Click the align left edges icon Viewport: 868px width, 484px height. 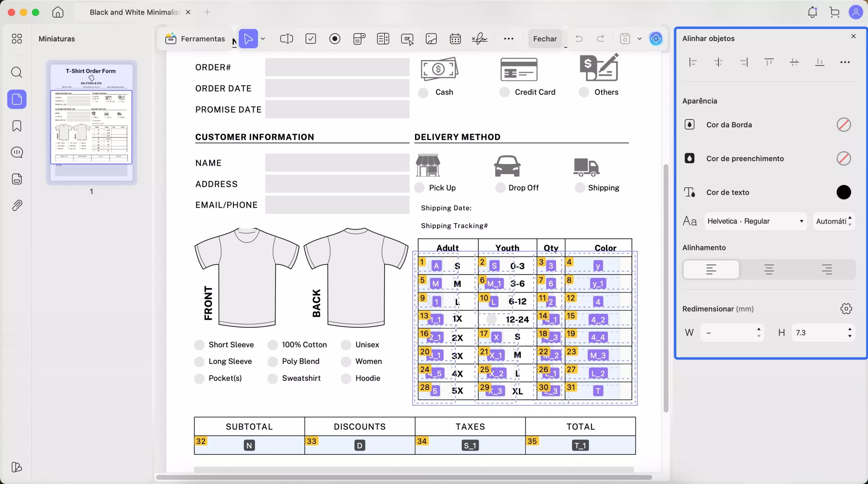pos(693,62)
